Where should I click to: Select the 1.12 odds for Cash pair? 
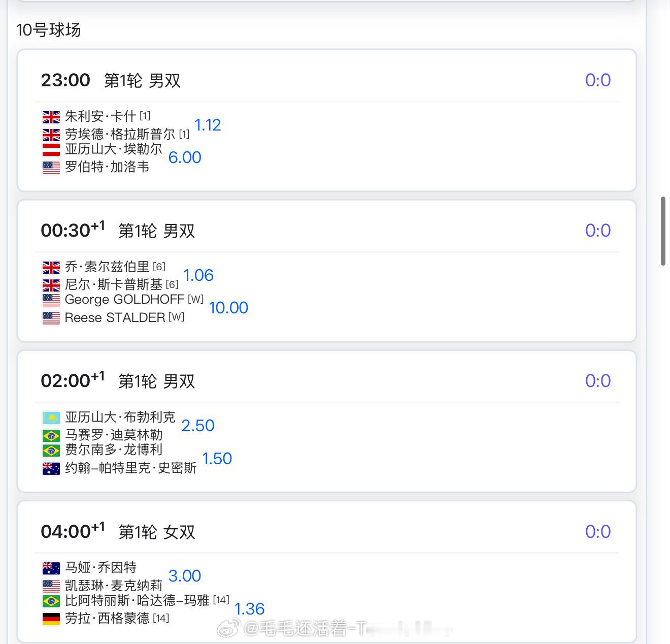coord(208,125)
